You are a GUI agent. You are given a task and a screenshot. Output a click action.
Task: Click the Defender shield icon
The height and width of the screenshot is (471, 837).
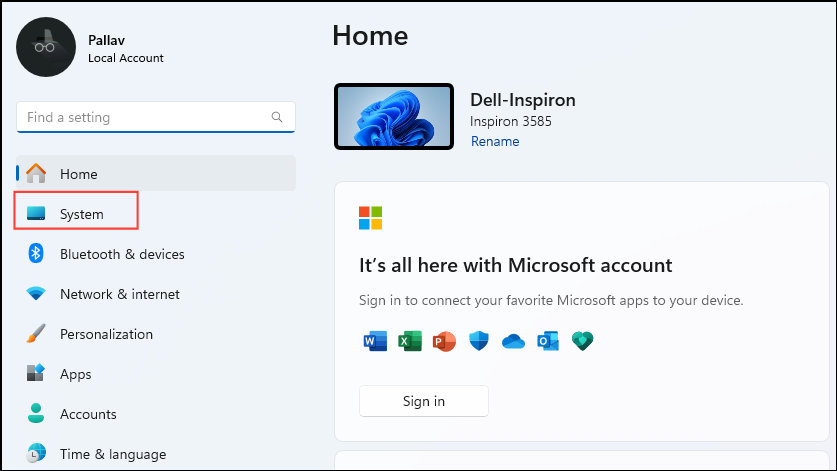coord(479,341)
